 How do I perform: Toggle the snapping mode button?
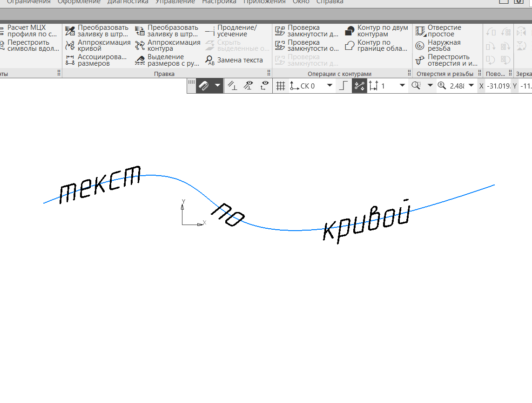(359, 86)
